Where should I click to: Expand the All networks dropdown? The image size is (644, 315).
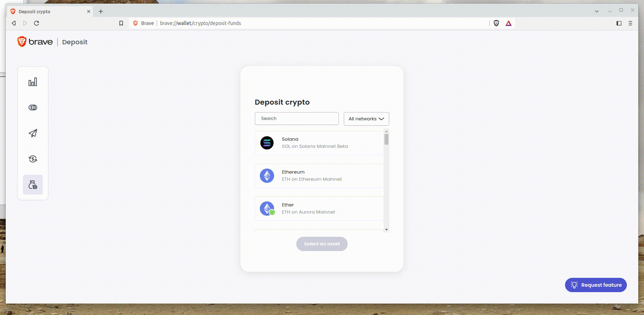(366, 119)
